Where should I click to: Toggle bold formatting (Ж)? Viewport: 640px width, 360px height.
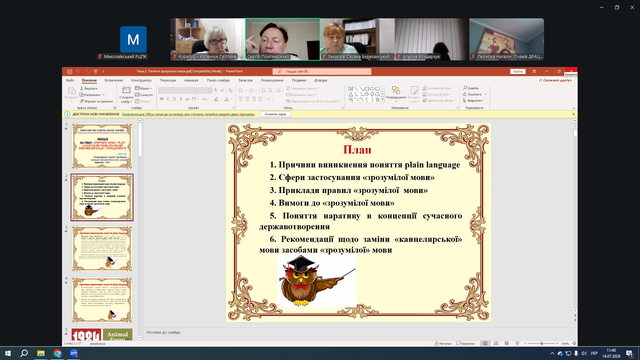161,99
